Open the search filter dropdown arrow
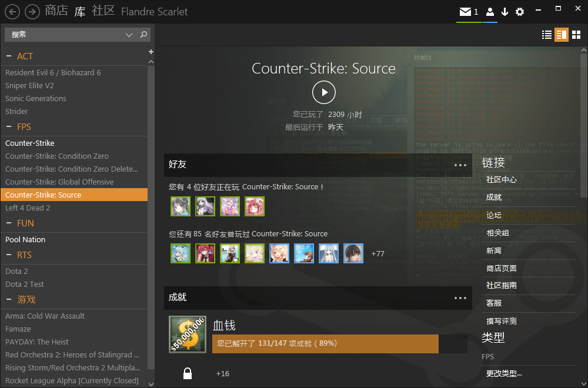This screenshot has height=388, width=588. [x=129, y=35]
